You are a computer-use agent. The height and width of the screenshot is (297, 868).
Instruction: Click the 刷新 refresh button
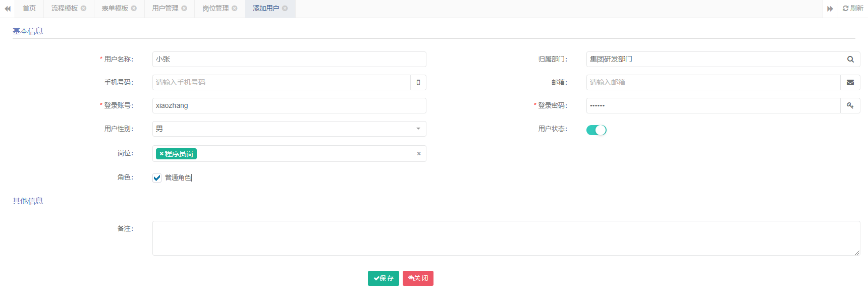tap(853, 8)
